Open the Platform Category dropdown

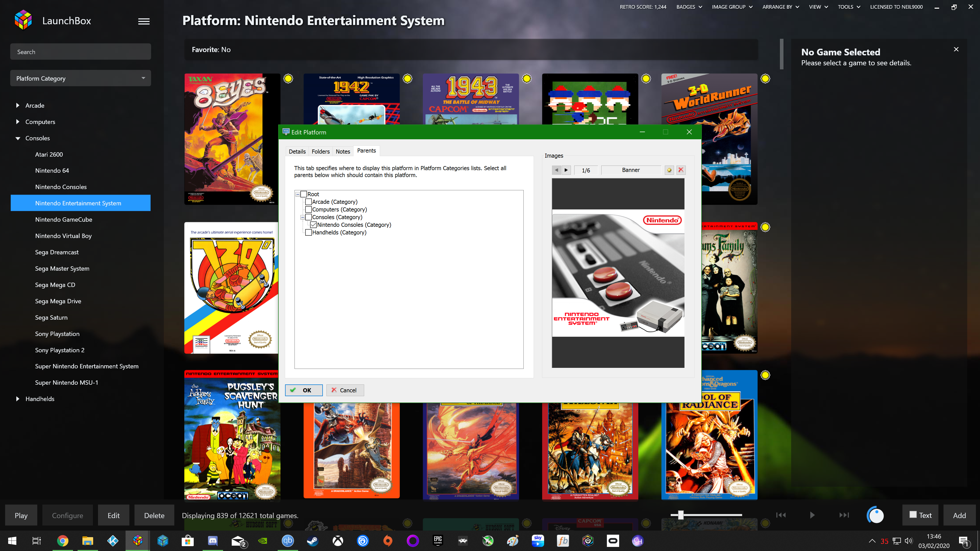tap(81, 78)
